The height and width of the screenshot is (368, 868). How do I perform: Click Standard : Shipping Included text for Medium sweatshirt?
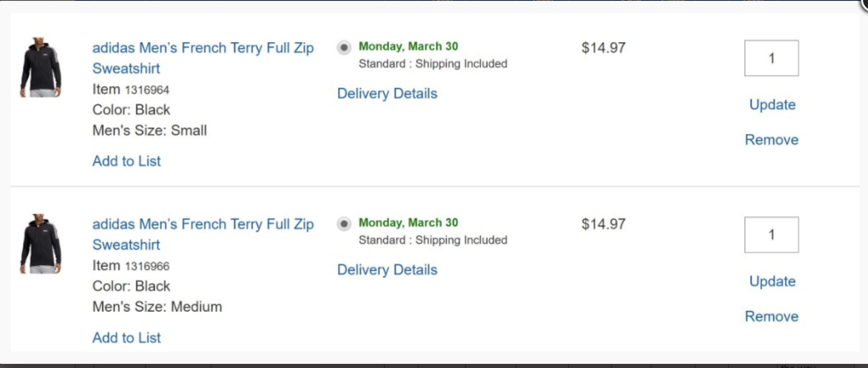coord(433,240)
